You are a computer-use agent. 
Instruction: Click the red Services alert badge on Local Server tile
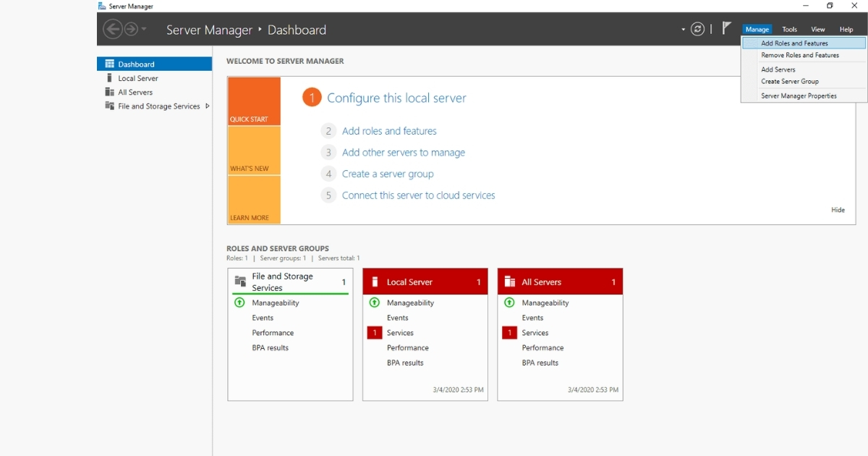point(375,332)
